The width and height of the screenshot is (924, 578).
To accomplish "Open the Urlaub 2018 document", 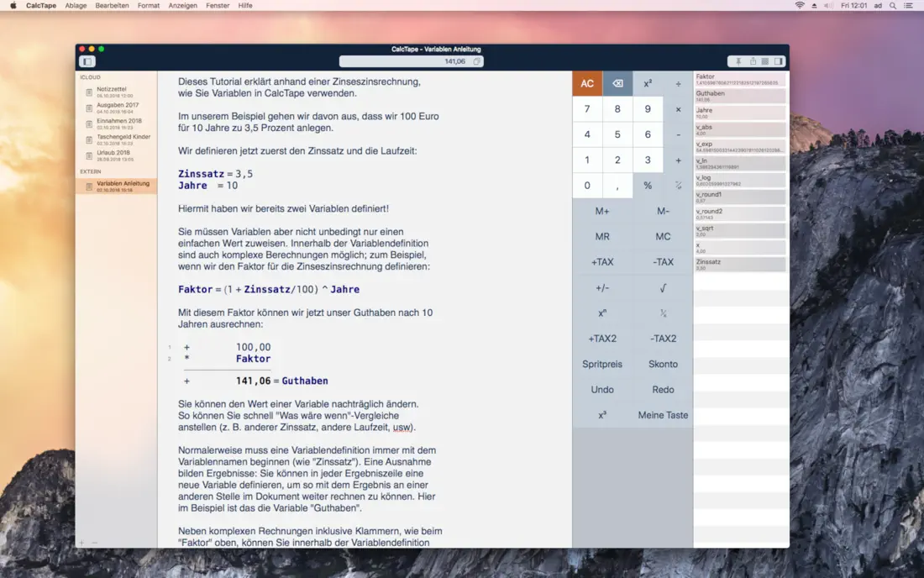I will tap(117, 155).
